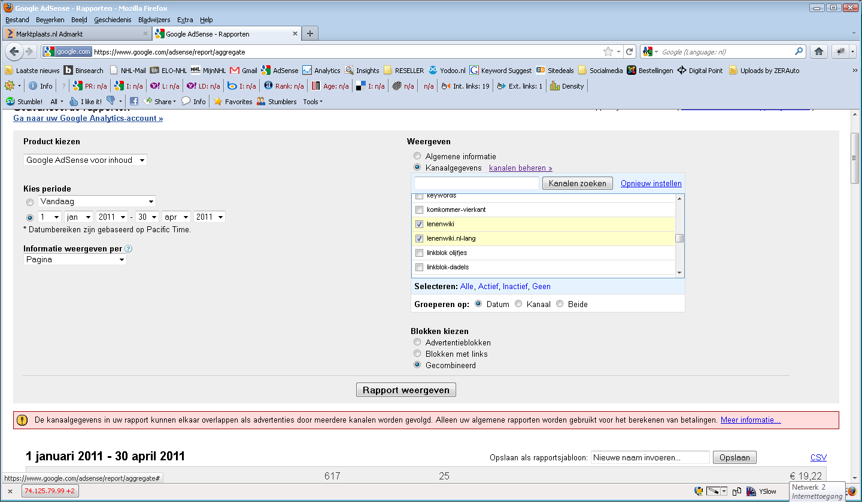Image resolution: width=862 pixels, height=504 pixels.
Task: Open the Digital Point bookmark
Action: pos(700,70)
